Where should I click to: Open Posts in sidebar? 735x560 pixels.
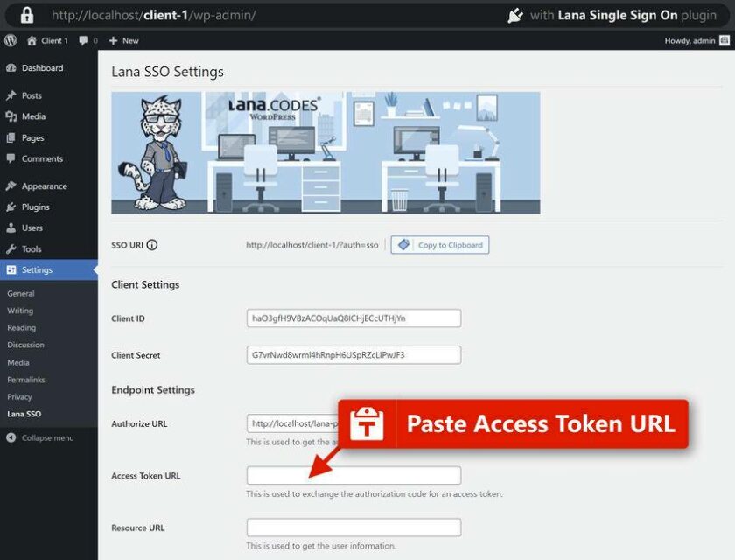click(x=49, y=95)
